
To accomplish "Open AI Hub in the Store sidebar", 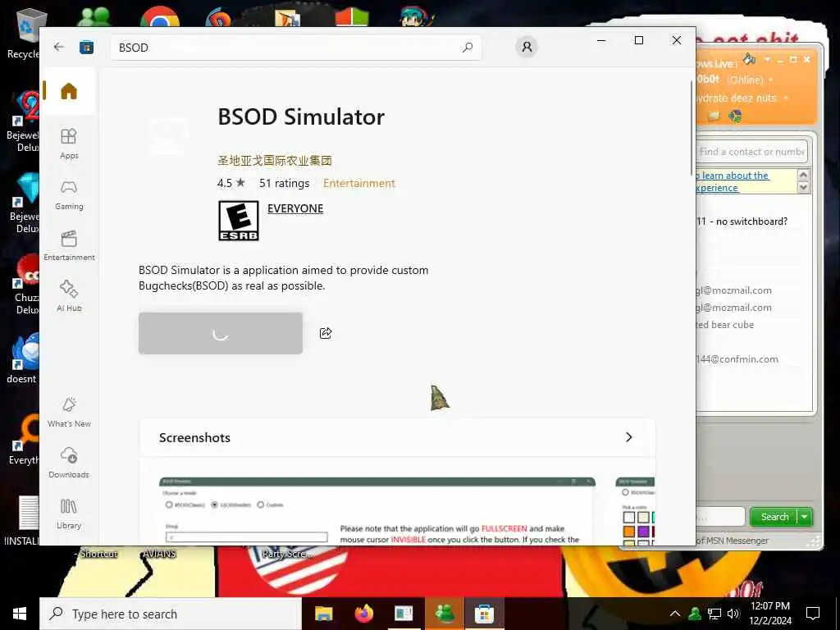I will point(69,296).
